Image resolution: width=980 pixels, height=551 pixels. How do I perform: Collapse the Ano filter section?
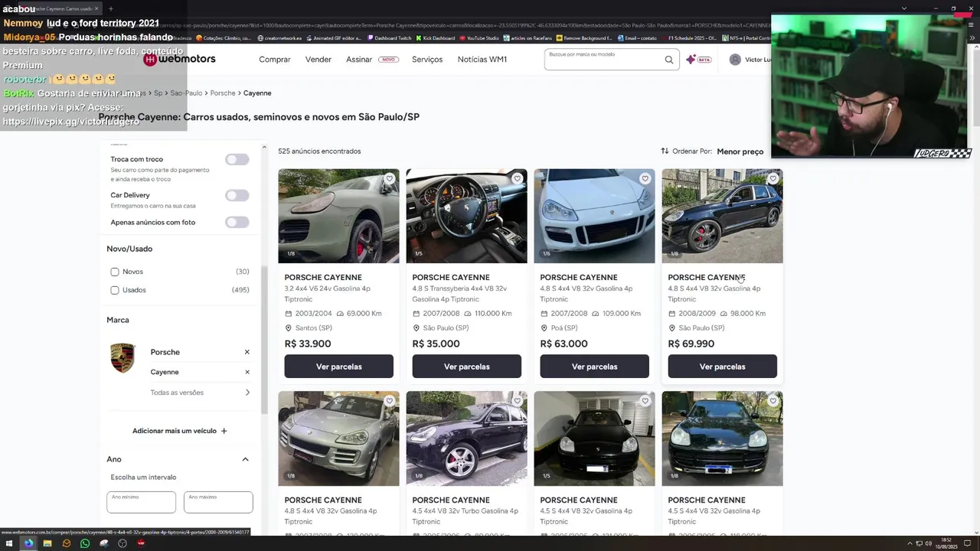245,459
